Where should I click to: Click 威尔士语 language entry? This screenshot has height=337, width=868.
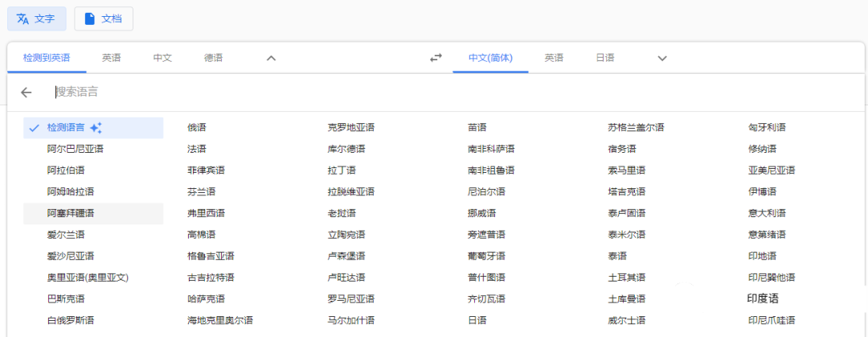(627, 320)
